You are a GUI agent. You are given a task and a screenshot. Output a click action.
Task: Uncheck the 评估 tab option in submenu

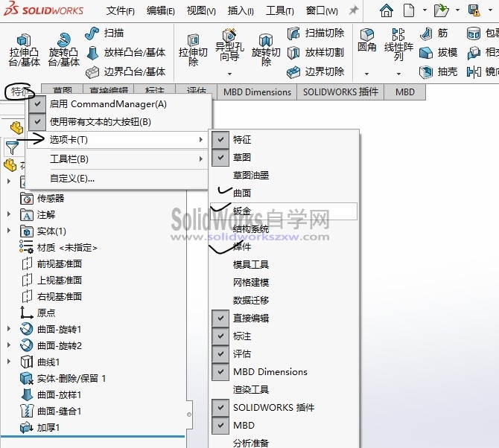coord(220,354)
